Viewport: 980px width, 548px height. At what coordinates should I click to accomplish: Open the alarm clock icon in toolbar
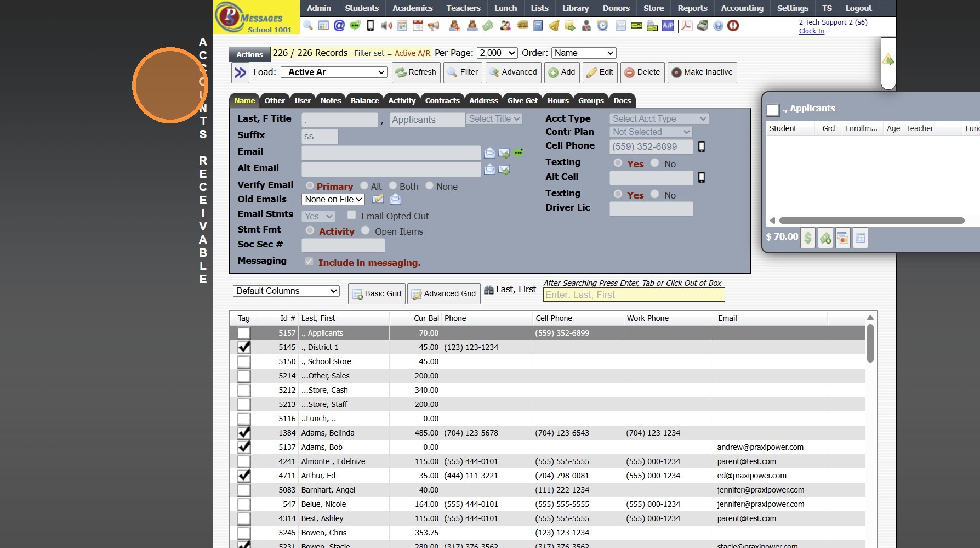pyautogui.click(x=602, y=26)
